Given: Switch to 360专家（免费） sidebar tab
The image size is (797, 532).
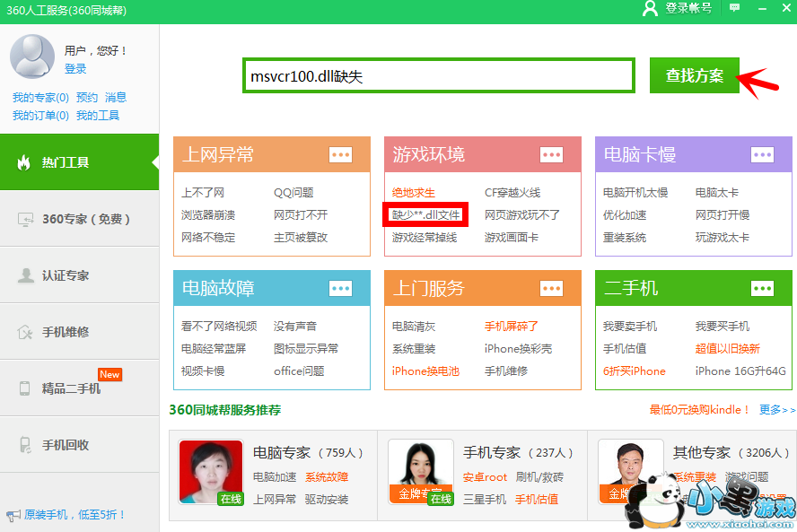Looking at the screenshot, I should [x=79, y=219].
